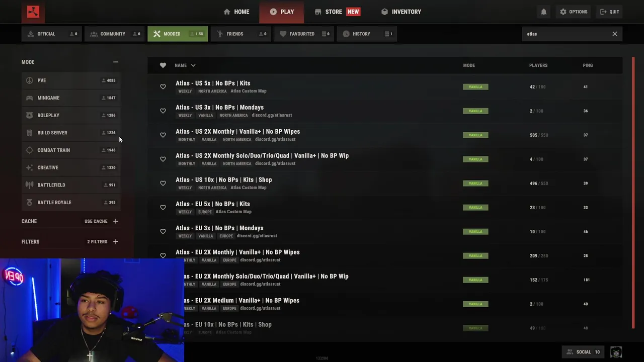Favourite Atlas US 2X Solo/Duo/Trio/Quad server
Image resolution: width=644 pixels, height=362 pixels.
tap(163, 159)
